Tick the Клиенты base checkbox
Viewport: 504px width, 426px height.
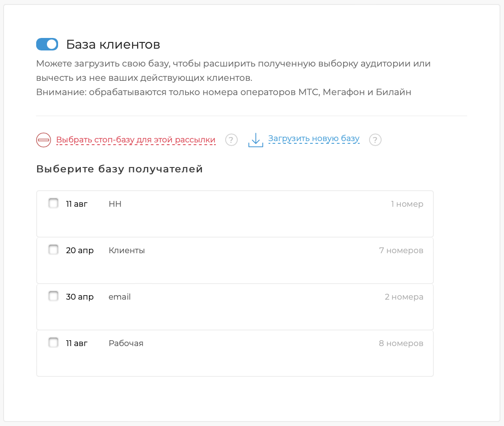point(53,250)
